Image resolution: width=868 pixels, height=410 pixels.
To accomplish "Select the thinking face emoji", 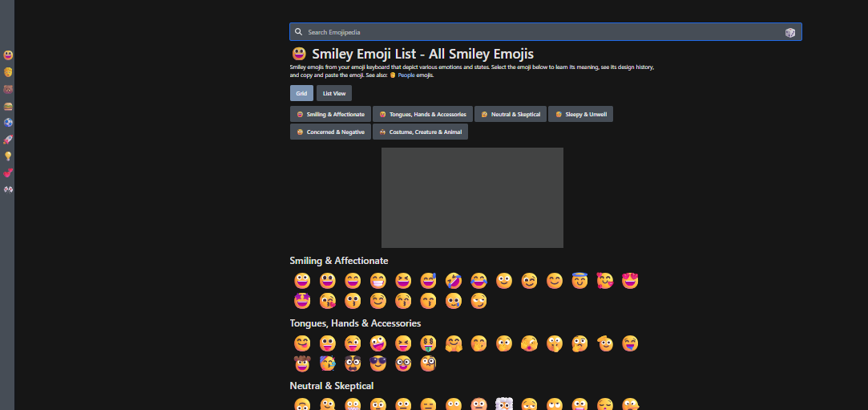I will coord(579,343).
